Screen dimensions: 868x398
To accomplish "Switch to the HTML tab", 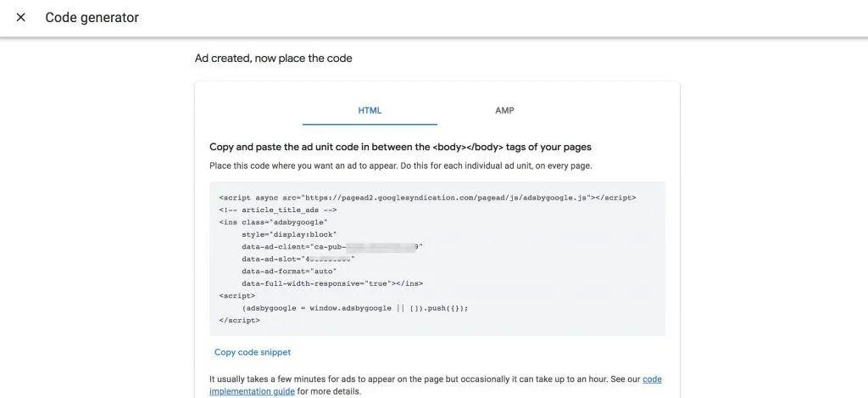I will coord(370,110).
